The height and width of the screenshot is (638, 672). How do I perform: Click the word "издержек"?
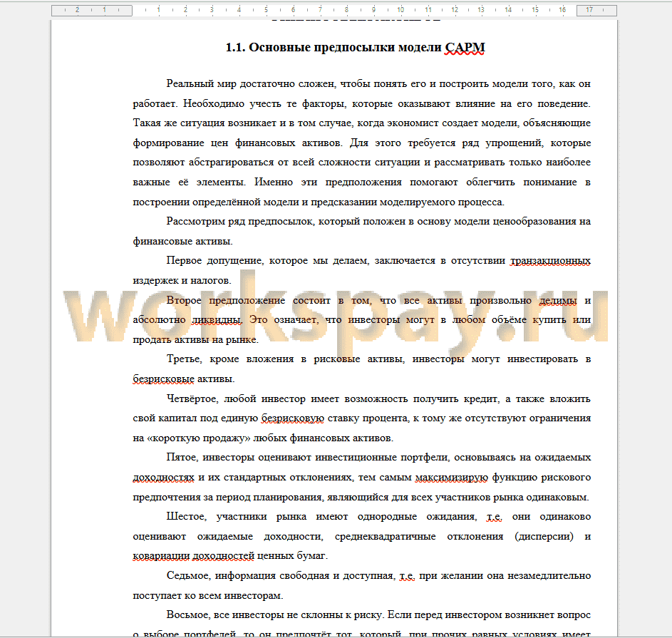tap(155, 280)
